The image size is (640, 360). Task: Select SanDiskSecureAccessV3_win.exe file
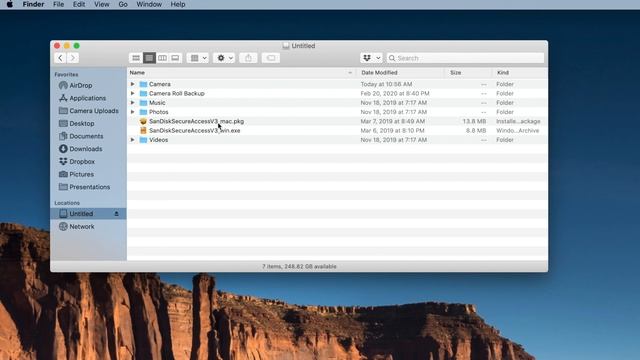pyautogui.click(x=195, y=131)
